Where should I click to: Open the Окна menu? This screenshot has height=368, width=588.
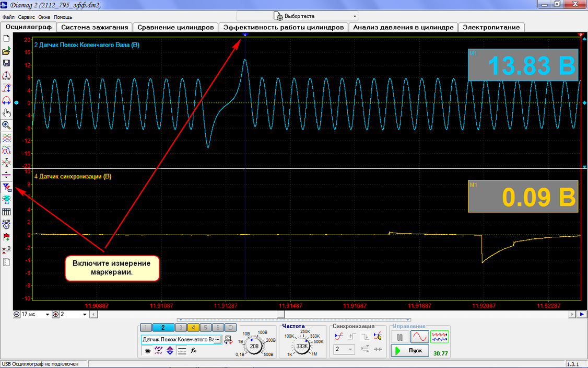pyautogui.click(x=44, y=17)
